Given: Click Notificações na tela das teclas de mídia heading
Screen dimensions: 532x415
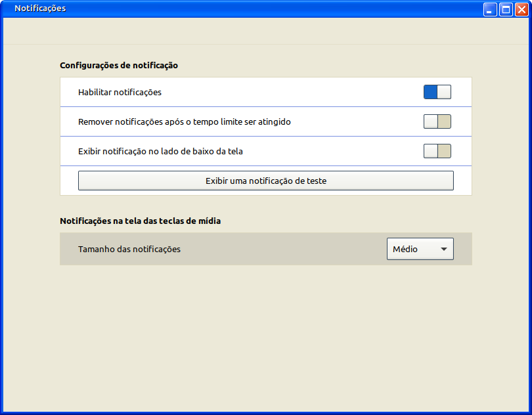Looking at the screenshot, I should 140,221.
